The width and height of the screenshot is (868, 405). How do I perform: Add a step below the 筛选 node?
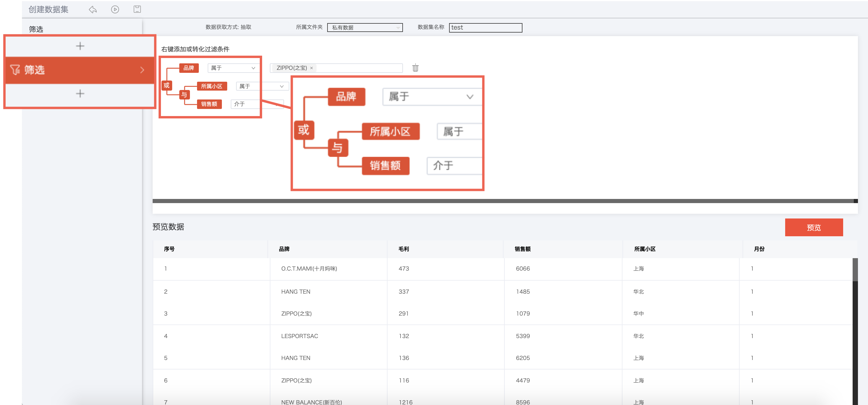click(x=80, y=94)
